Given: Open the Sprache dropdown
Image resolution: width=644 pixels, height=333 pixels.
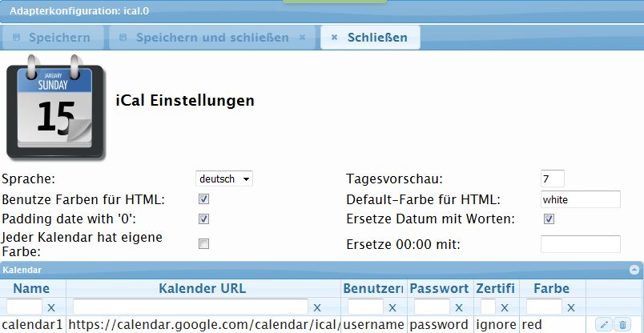Looking at the screenshot, I should [223, 179].
